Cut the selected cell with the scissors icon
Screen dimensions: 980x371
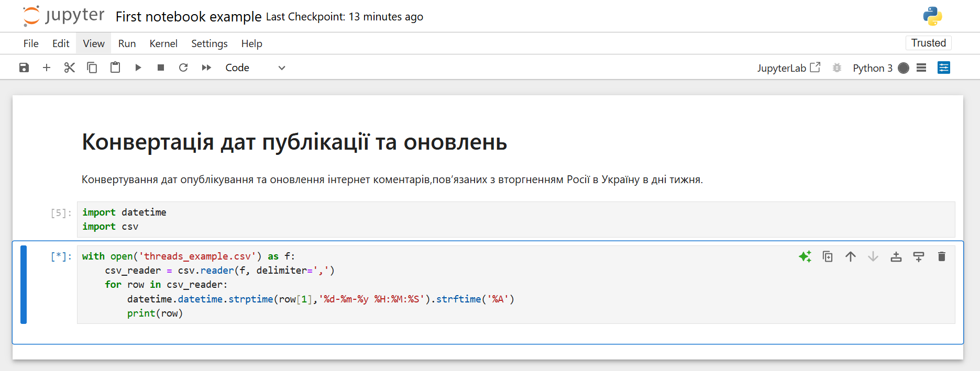tap(69, 68)
